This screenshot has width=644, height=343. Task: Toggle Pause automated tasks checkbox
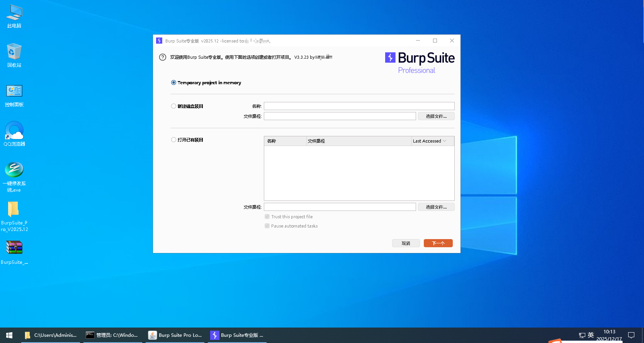pos(267,226)
